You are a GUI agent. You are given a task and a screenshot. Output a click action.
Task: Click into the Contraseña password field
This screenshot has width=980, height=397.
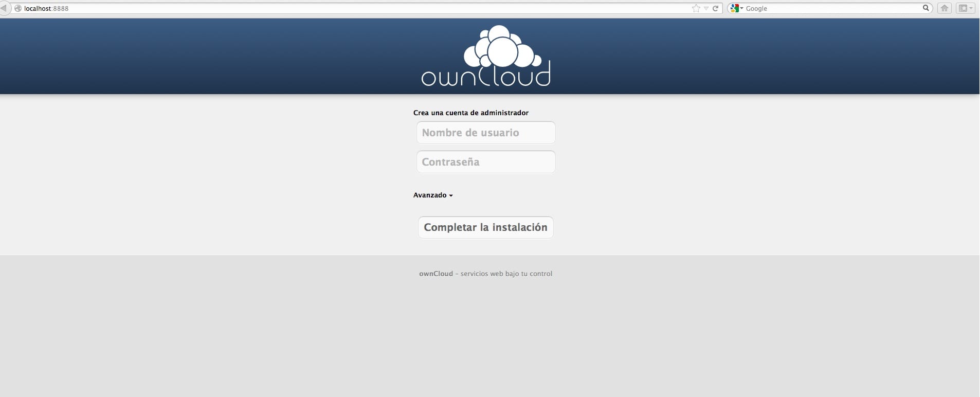pyautogui.click(x=485, y=162)
